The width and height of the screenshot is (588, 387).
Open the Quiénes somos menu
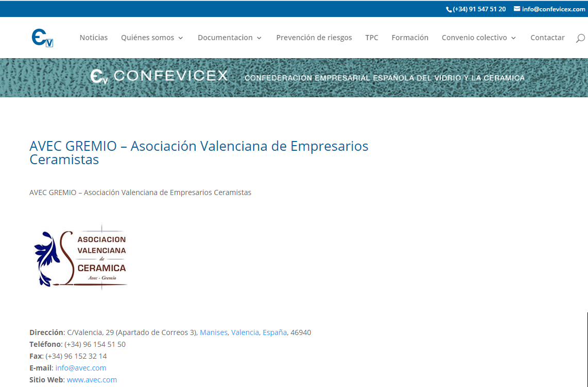(x=147, y=38)
